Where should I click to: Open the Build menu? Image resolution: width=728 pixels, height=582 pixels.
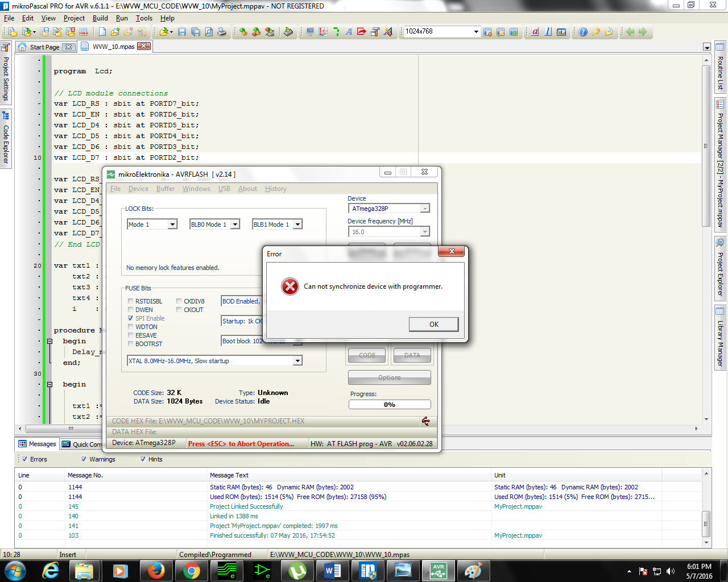click(x=100, y=18)
